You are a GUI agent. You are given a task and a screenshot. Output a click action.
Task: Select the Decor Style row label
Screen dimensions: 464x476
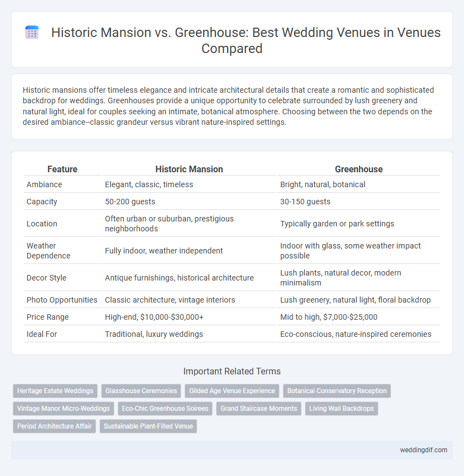[x=46, y=278]
